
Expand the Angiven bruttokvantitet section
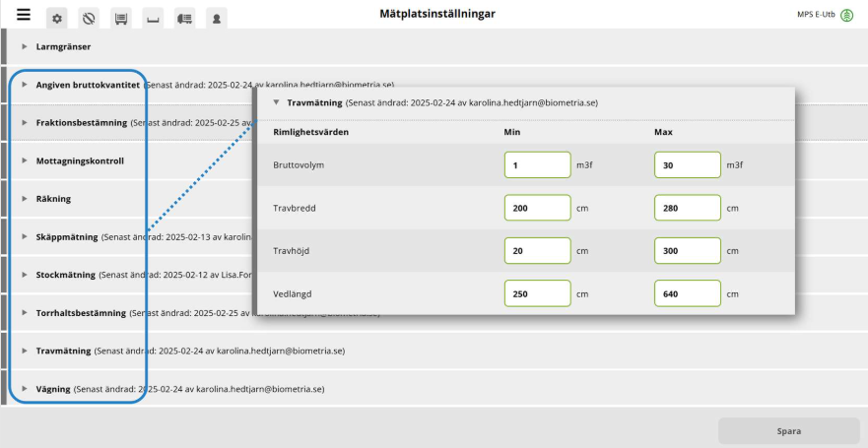(x=89, y=85)
